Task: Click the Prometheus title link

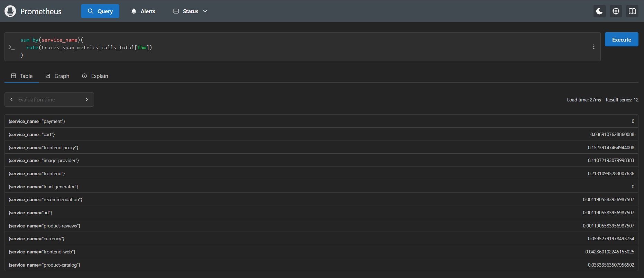Action: (41, 11)
